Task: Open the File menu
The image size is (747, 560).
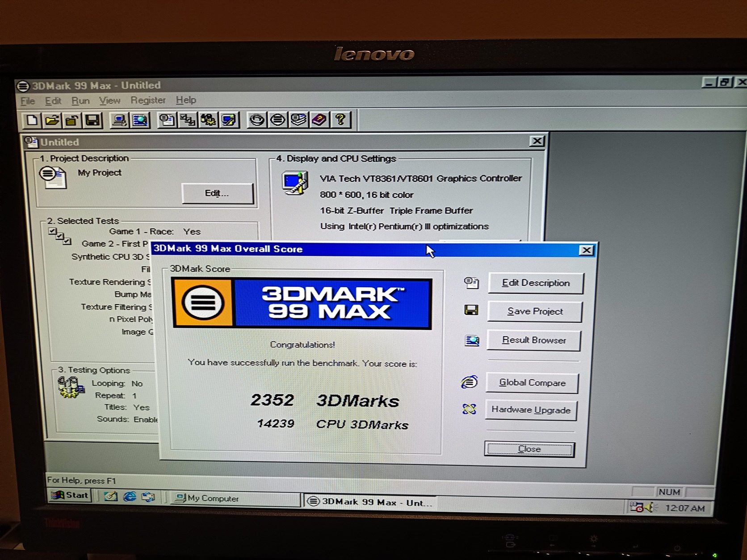Action: [28, 101]
